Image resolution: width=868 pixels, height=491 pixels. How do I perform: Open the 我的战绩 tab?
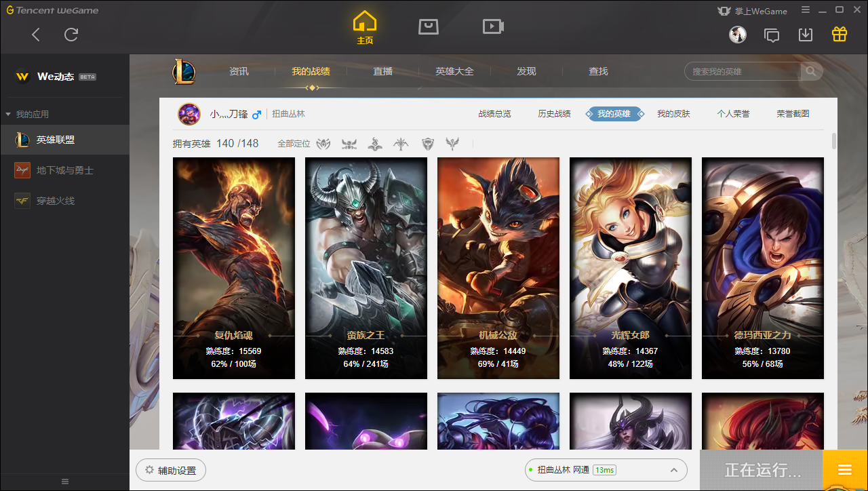[x=311, y=71]
